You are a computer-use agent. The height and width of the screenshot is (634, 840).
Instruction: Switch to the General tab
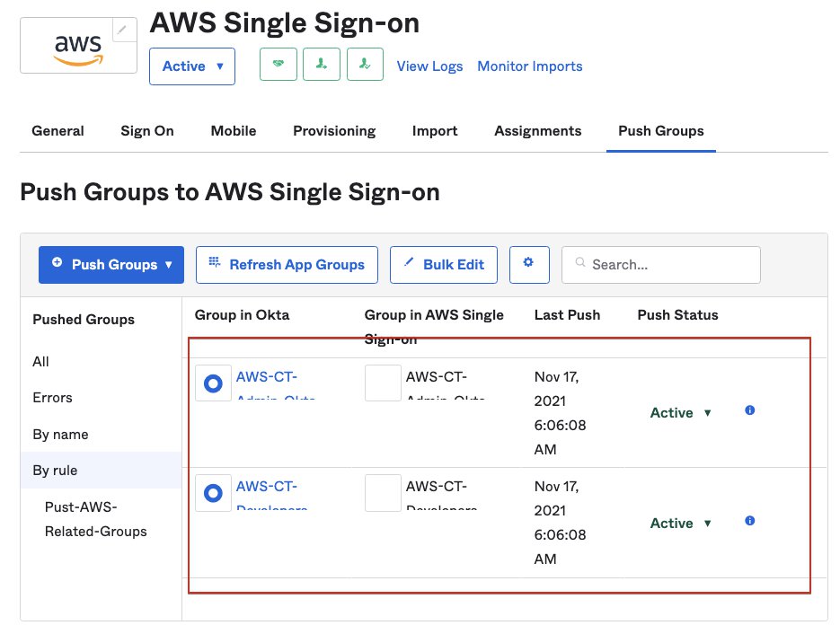57,131
